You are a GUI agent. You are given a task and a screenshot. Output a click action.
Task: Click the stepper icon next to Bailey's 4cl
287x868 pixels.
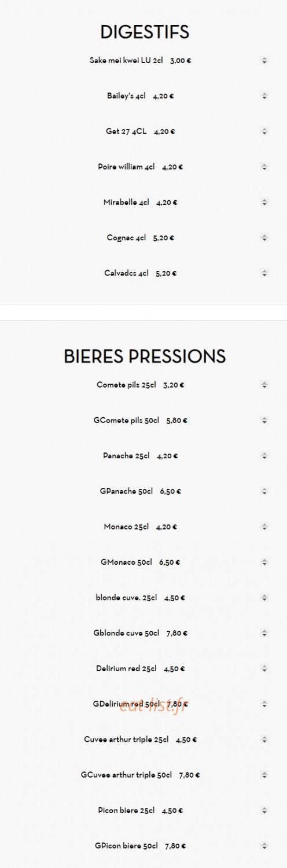click(264, 96)
